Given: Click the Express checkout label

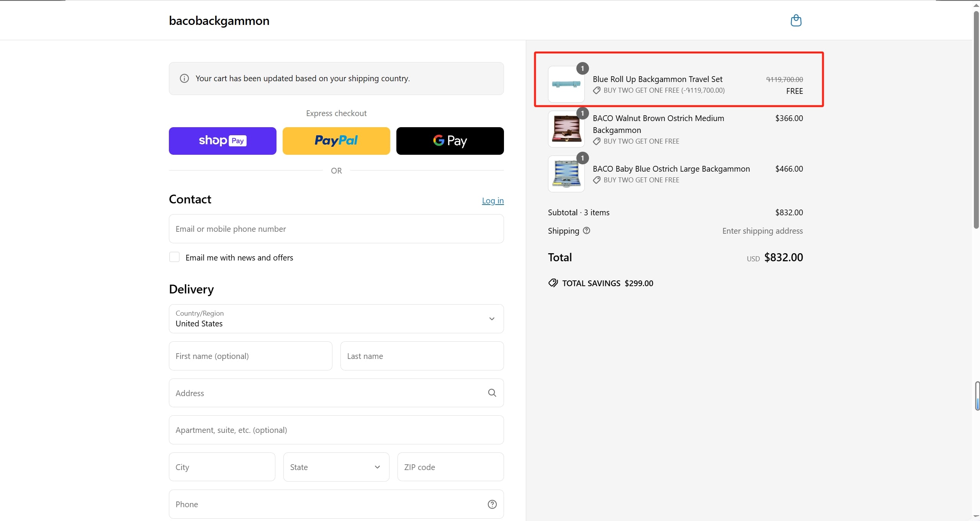Looking at the screenshot, I should (336, 113).
